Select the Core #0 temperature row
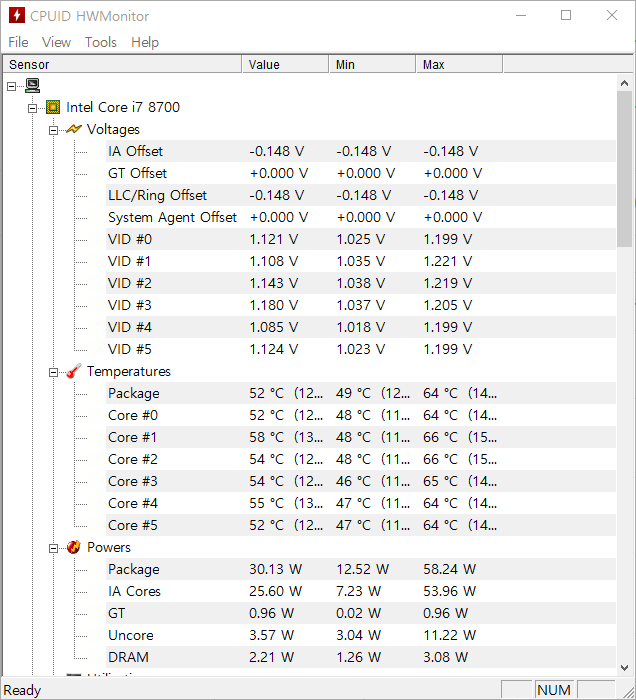The height and width of the screenshot is (700, 636). click(x=361, y=415)
